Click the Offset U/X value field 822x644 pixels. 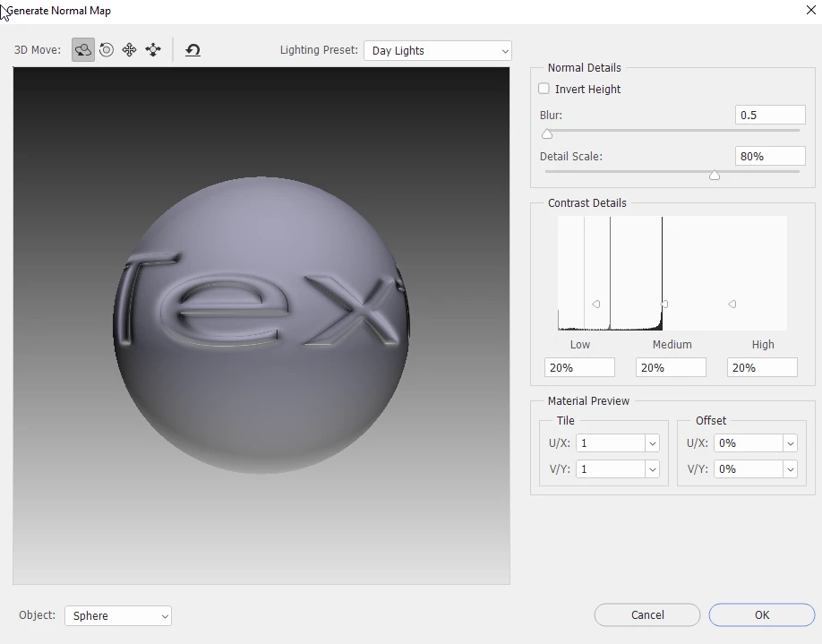coord(749,443)
